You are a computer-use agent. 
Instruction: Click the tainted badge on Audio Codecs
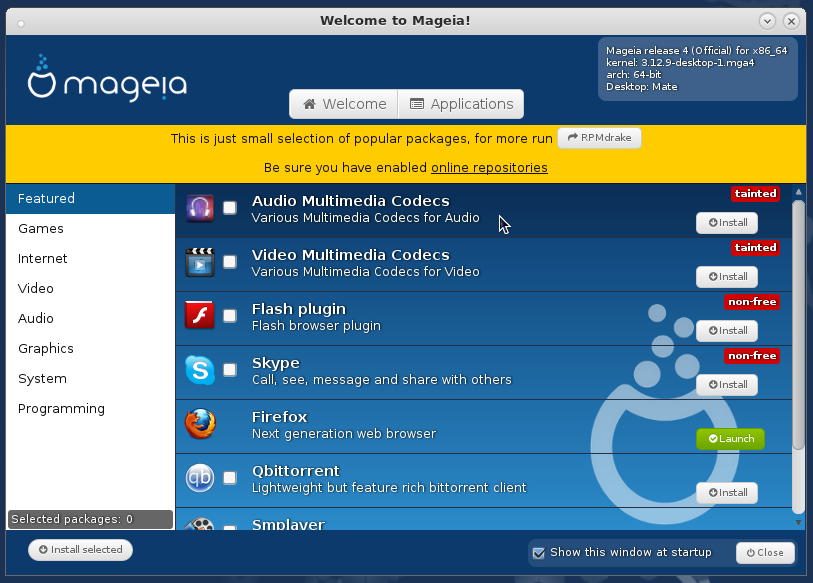[755, 193]
